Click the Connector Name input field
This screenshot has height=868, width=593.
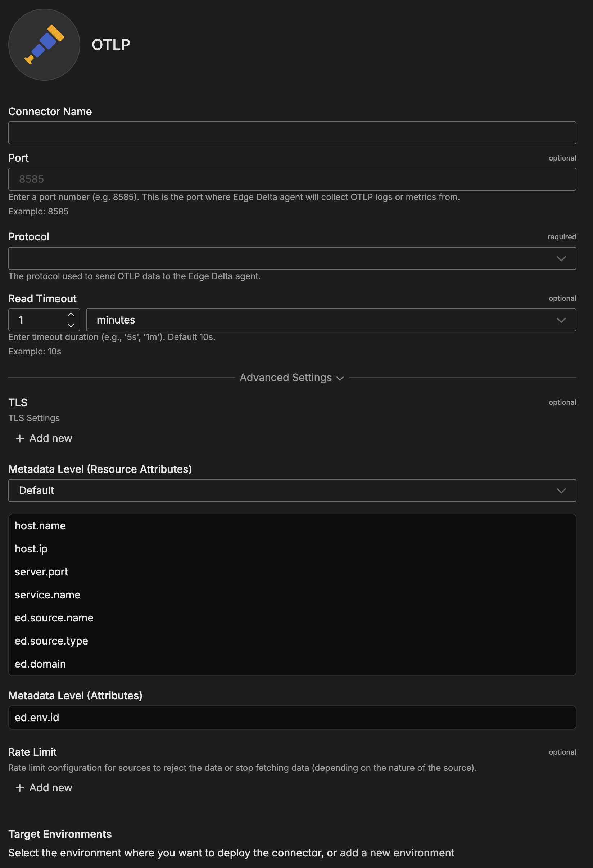pos(292,132)
